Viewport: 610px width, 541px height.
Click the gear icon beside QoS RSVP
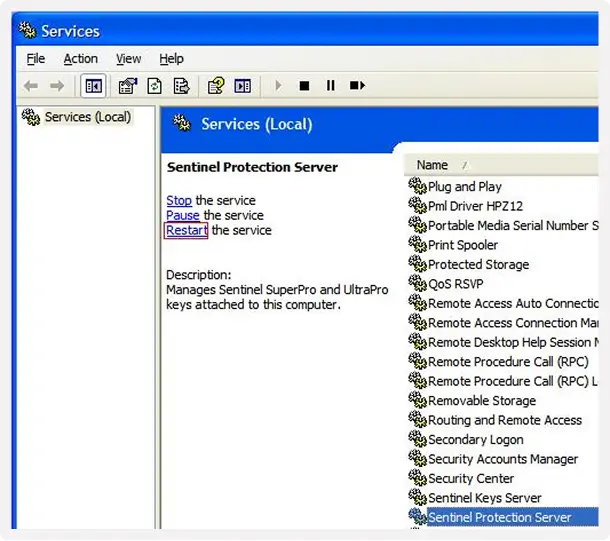point(417,283)
